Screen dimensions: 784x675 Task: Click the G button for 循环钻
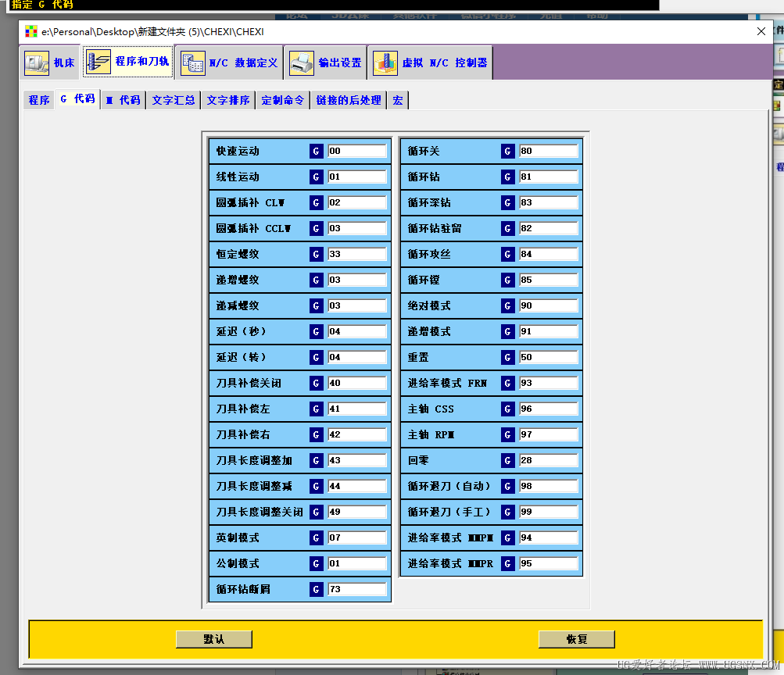click(x=507, y=177)
